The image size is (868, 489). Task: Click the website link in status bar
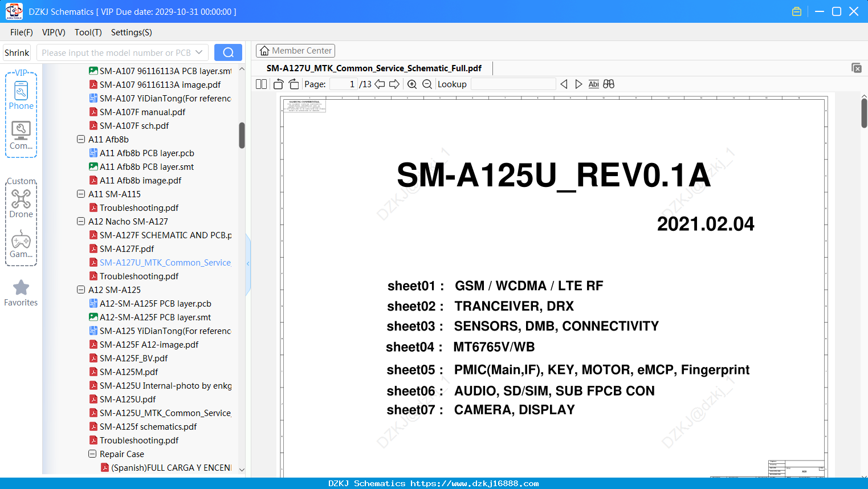pos(475,483)
